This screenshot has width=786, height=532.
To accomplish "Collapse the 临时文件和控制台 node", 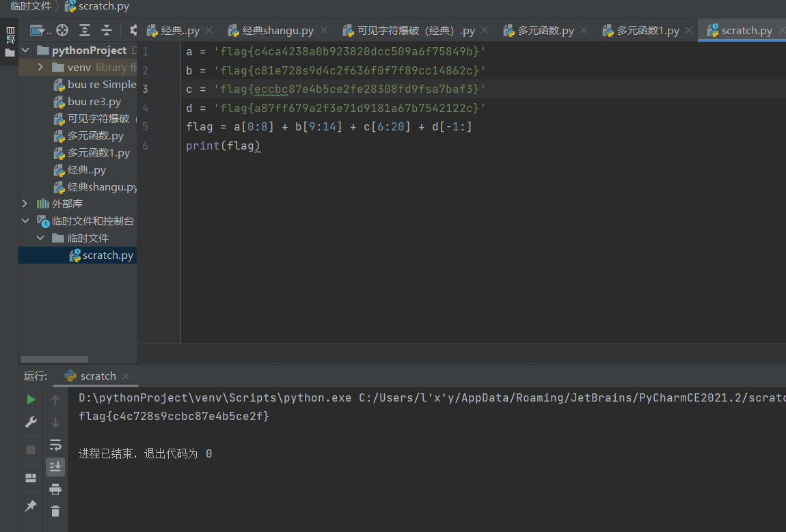I will [25, 221].
